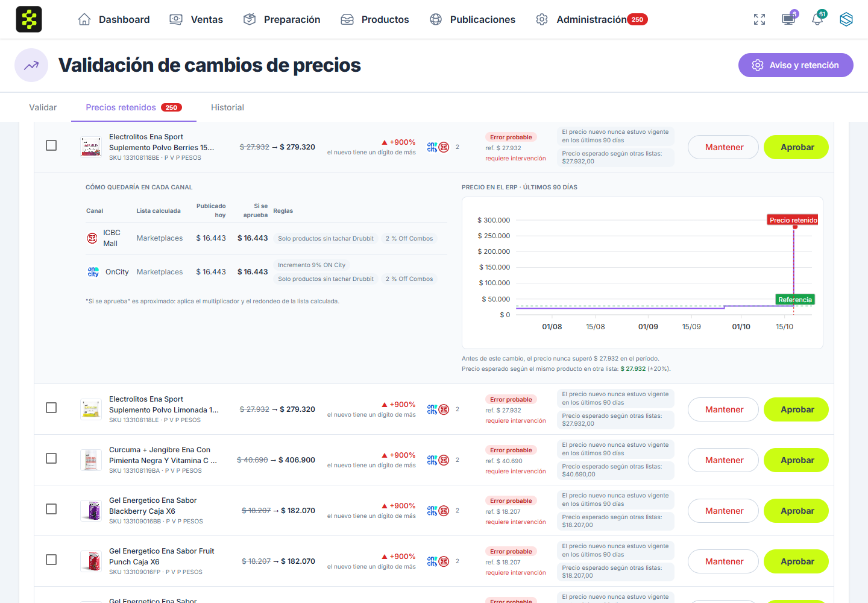Image resolution: width=868 pixels, height=603 pixels.
Task: Click the Productos inbox icon
Action: tap(347, 19)
